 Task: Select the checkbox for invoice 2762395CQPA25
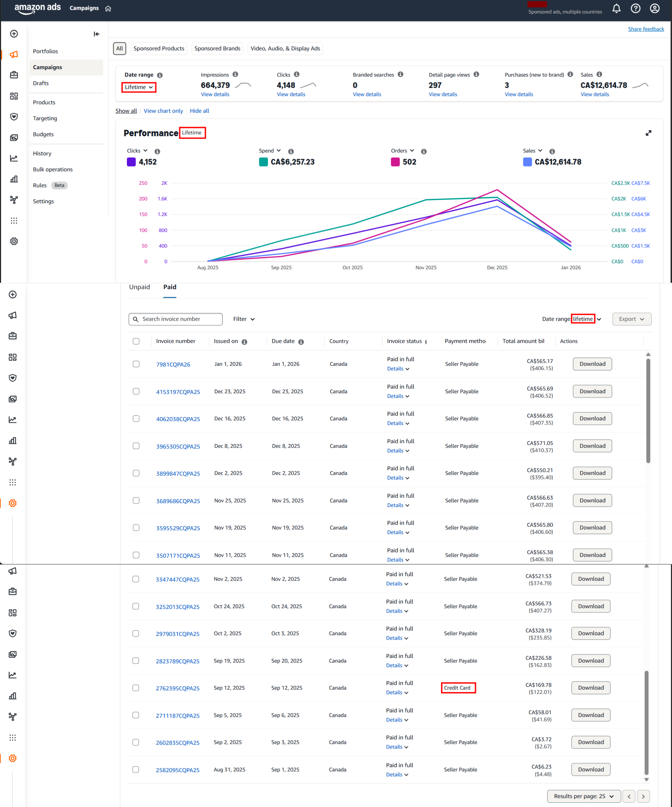tap(135, 688)
